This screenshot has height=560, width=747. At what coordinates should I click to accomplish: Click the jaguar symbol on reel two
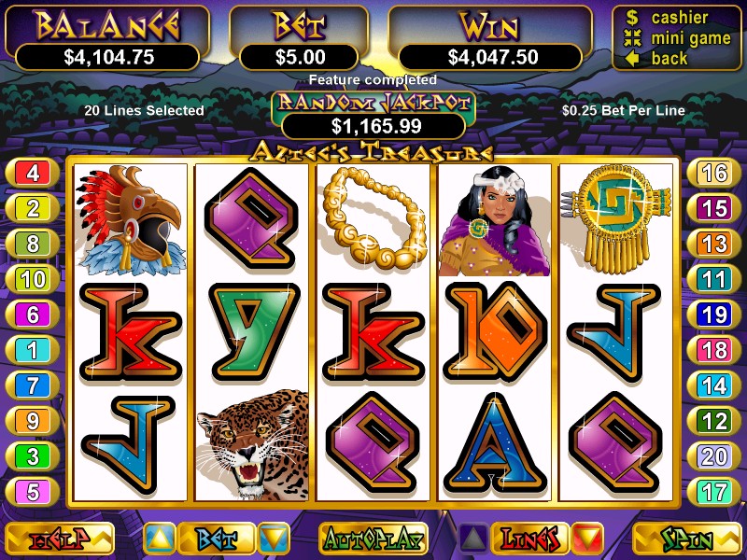coord(252,444)
